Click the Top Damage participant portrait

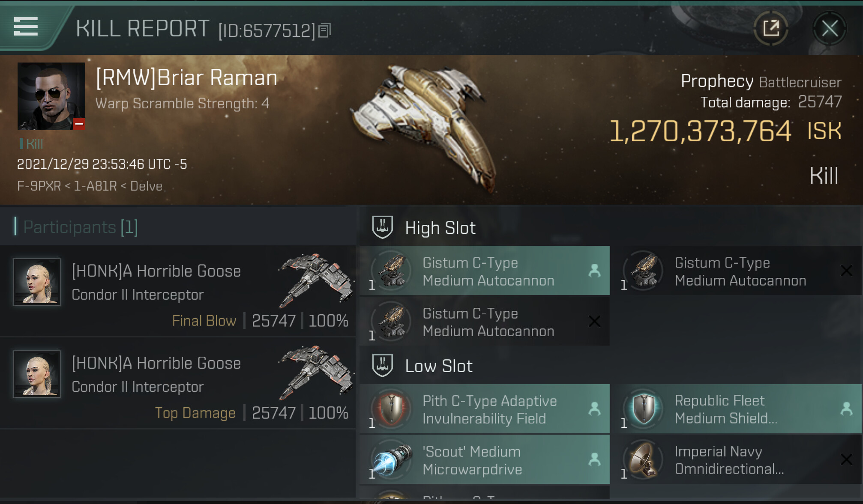pyautogui.click(x=37, y=374)
